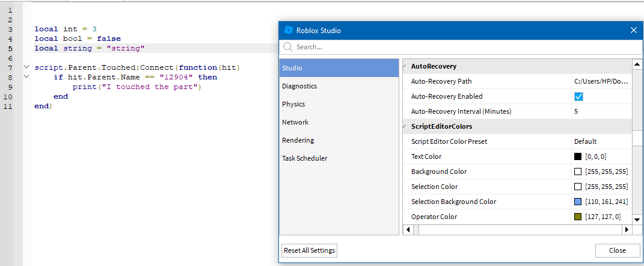Collapse the AutoRecovery section
This screenshot has height=266, width=644.
click(x=405, y=66)
